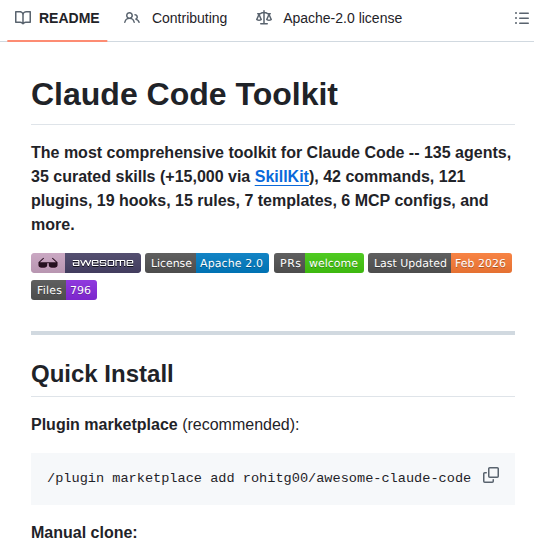Switch to the Contributing tab
Screen dimensions: 534x543
176,18
